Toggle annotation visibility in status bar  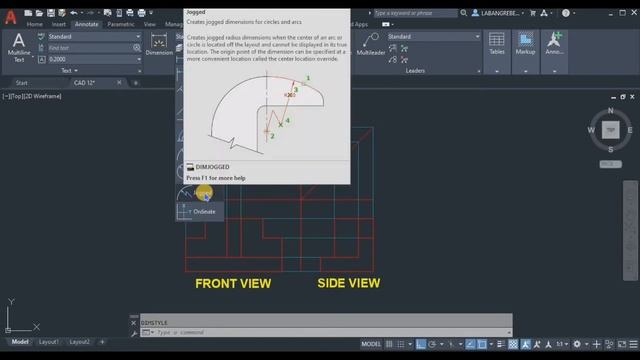tap(525, 344)
